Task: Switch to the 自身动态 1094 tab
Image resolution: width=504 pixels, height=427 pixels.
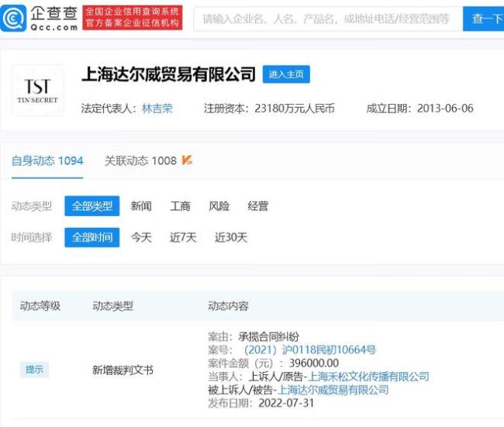Action: 47,160
